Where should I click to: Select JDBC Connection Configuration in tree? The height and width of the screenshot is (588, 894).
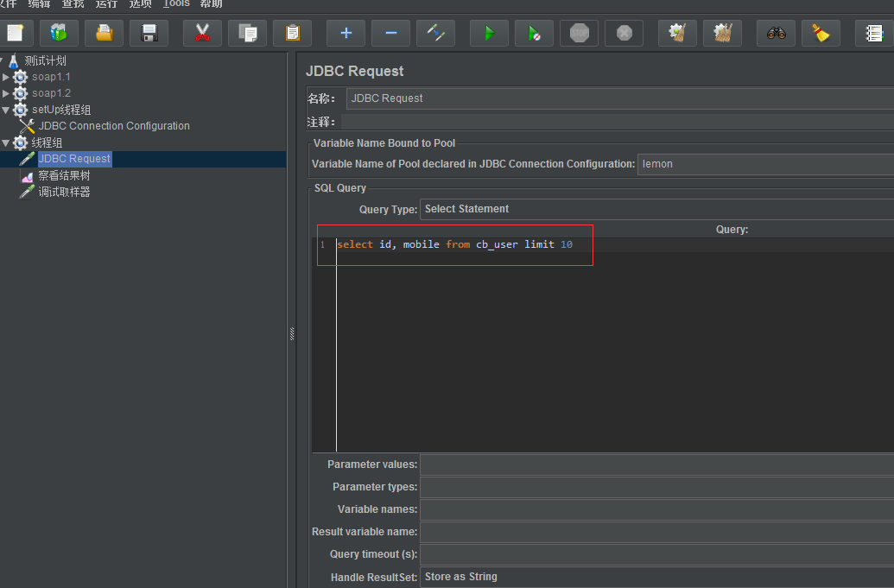pyautogui.click(x=114, y=126)
